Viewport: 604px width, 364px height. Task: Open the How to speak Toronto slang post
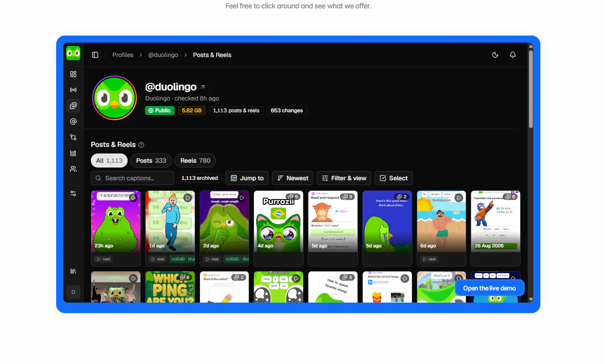pos(333,287)
